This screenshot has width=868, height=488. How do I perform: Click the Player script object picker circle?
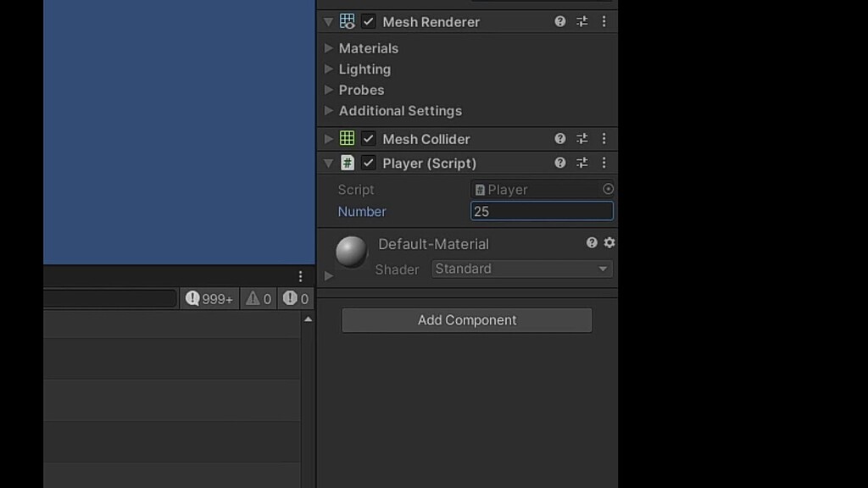[608, 189]
